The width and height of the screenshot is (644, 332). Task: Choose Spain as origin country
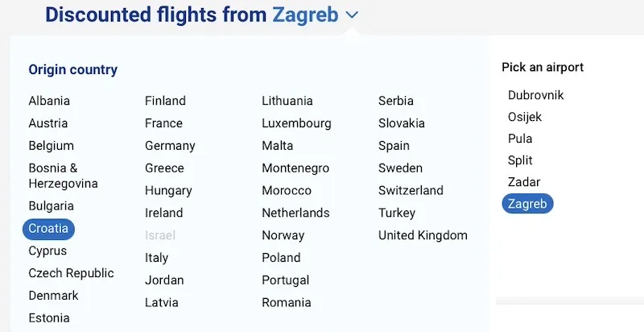tap(394, 146)
